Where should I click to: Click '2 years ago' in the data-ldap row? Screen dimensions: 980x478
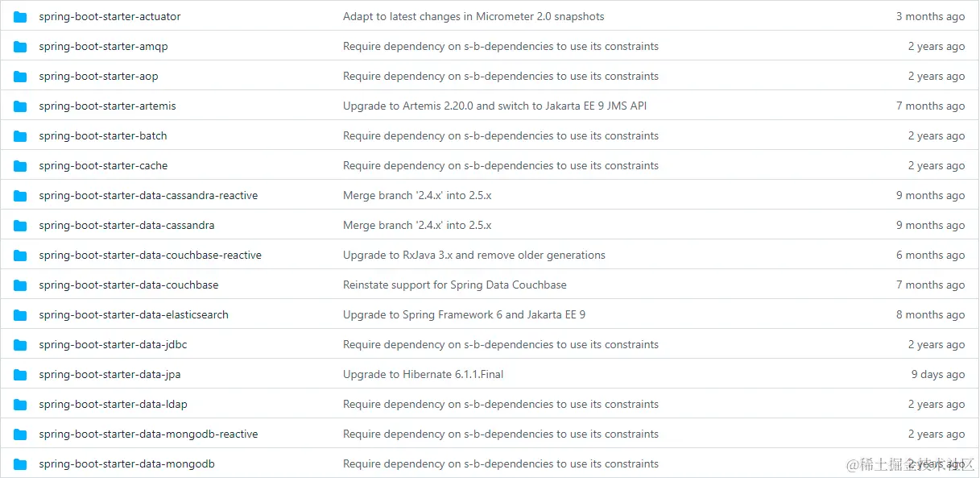937,405
